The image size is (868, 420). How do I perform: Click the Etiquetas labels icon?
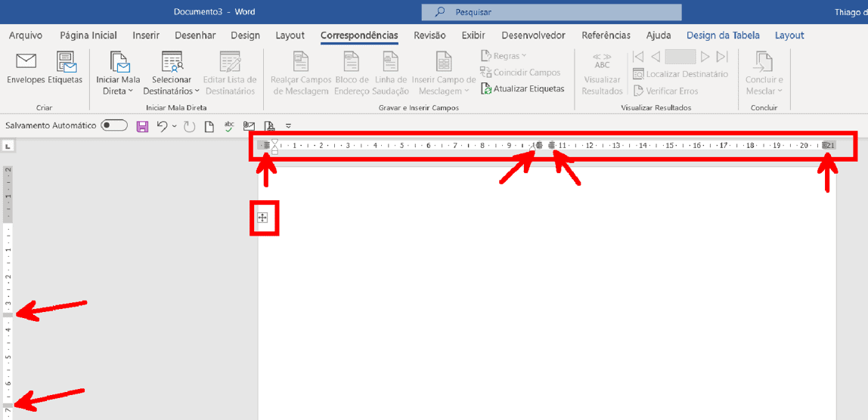click(x=66, y=61)
